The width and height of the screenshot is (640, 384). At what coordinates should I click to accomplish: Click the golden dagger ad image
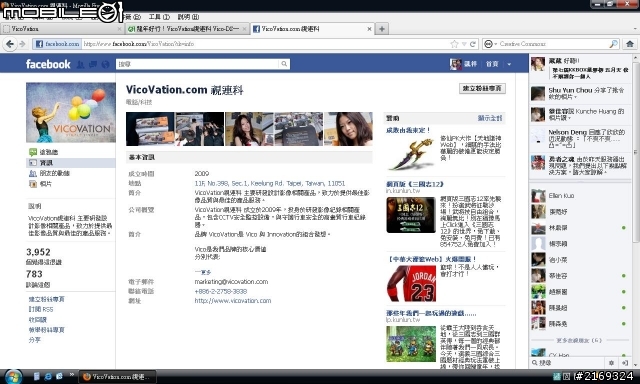click(x=411, y=154)
